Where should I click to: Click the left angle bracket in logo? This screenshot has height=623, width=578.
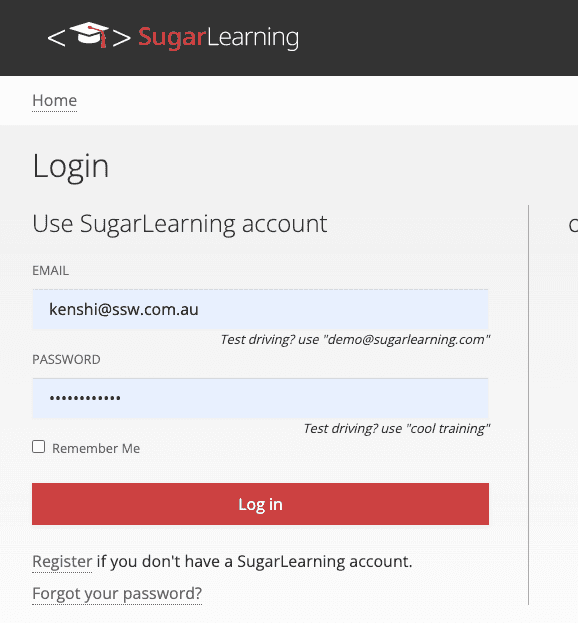56,39
